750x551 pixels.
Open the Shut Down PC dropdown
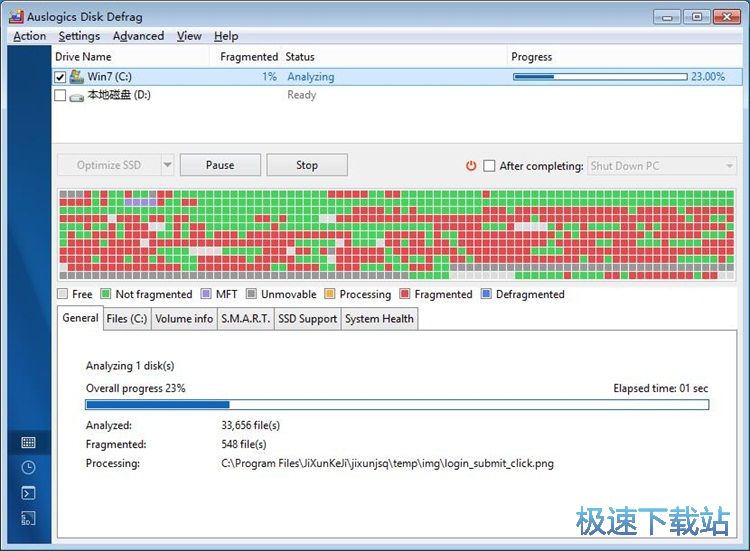coord(661,166)
